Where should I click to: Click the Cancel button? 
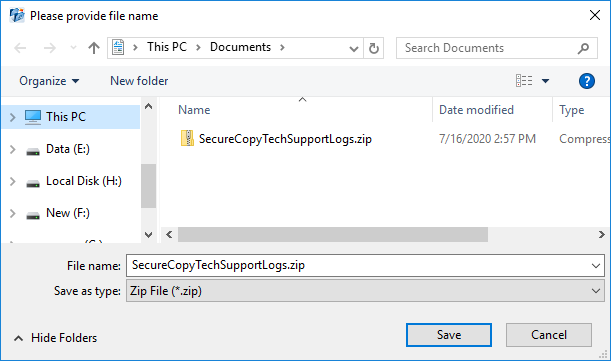549,335
